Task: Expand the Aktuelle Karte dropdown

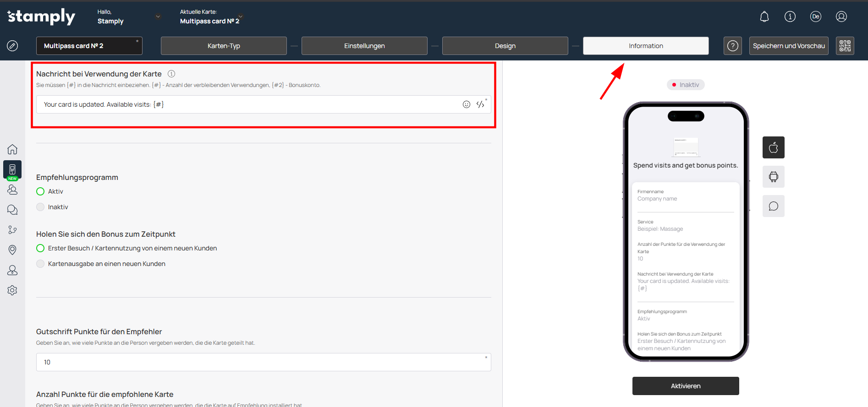Action: click(x=241, y=17)
